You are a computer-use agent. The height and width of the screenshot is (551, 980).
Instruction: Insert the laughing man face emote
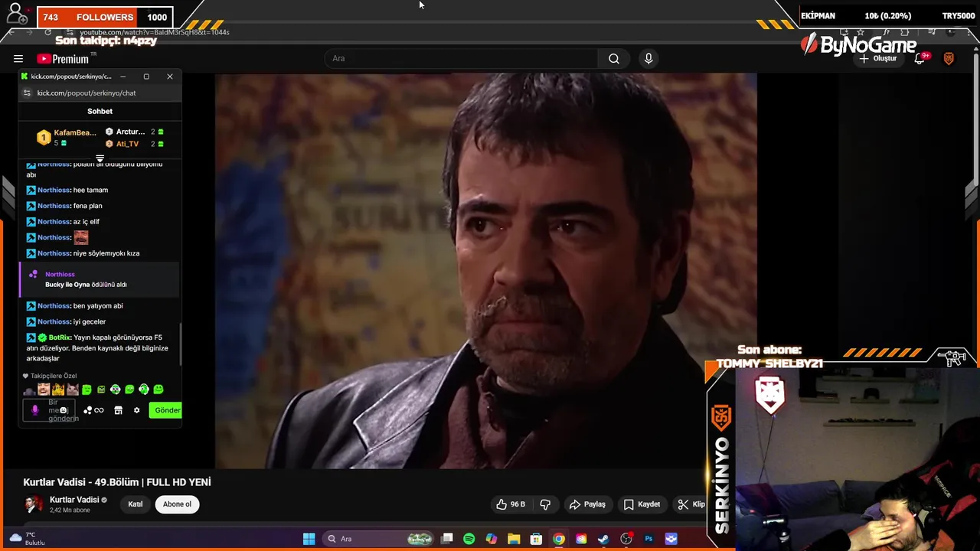click(x=44, y=390)
